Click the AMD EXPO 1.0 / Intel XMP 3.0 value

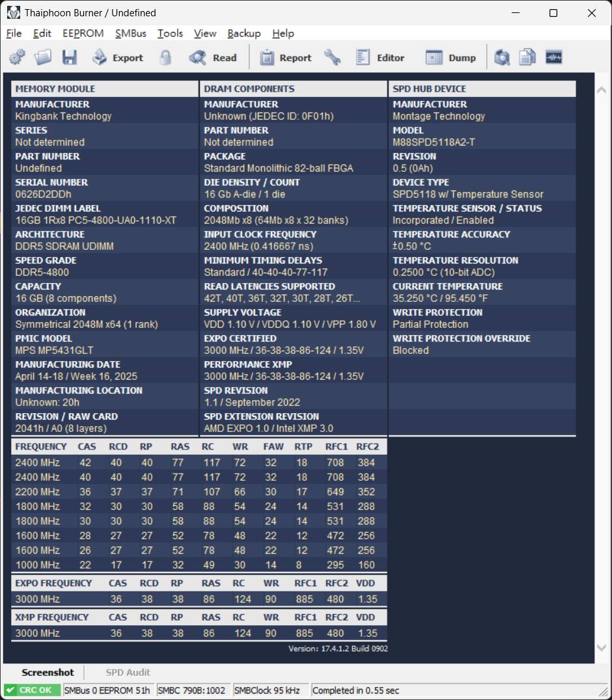[268, 428]
